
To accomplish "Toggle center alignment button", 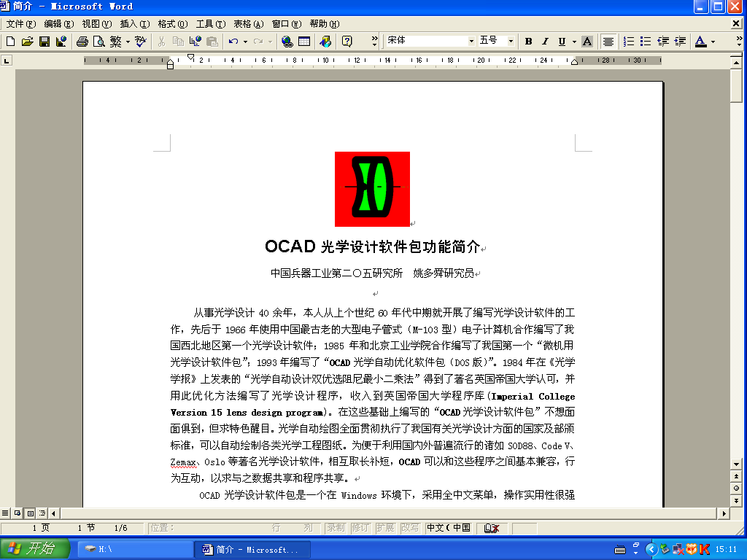I will pos(608,42).
